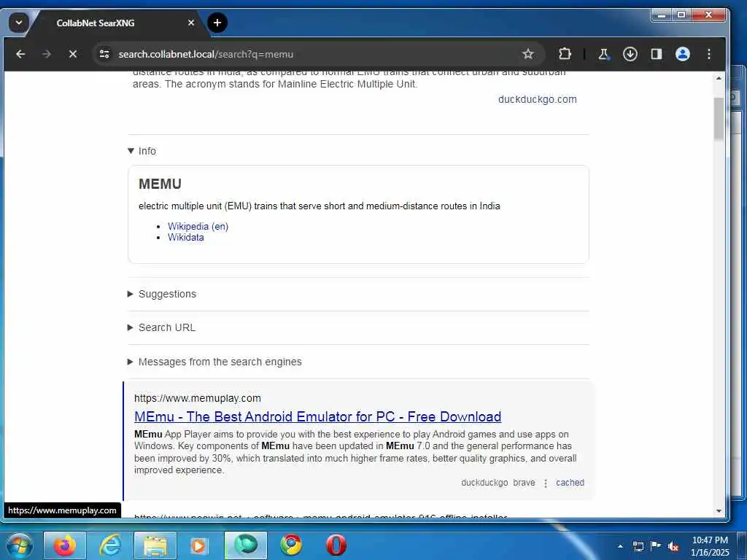Expand Messages from the search engines

click(x=214, y=362)
